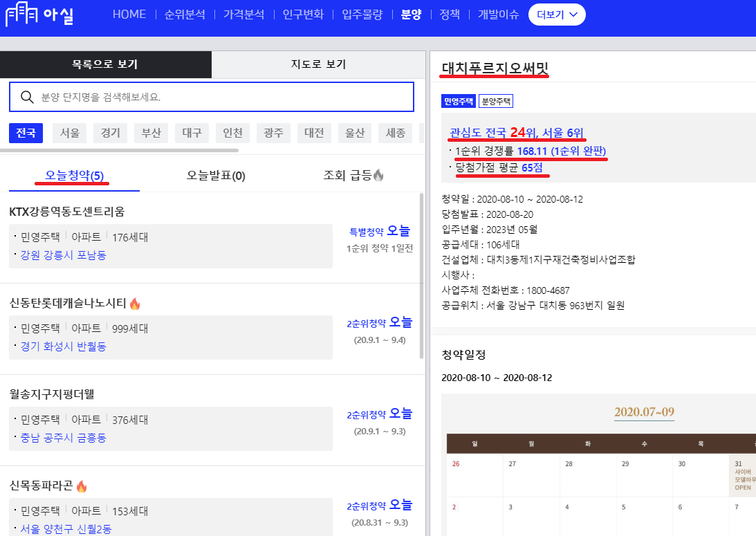Switch to 목록으로 보기 tab
Image resolution: width=756 pixels, height=536 pixels.
click(x=106, y=64)
